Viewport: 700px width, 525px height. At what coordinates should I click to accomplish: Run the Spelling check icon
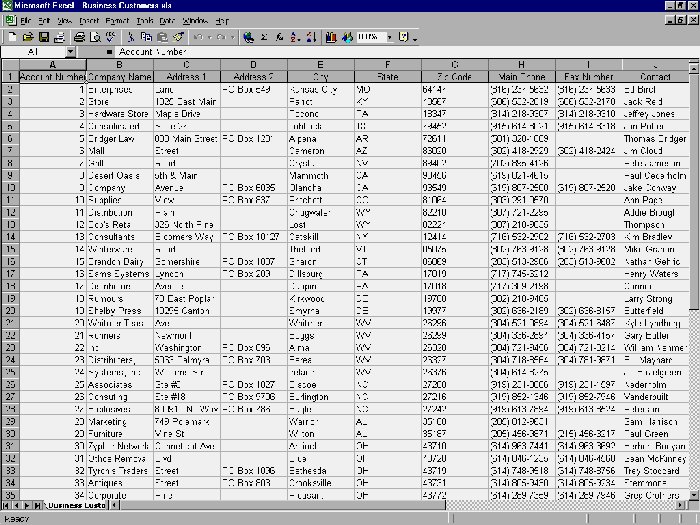pyautogui.click(x=110, y=37)
